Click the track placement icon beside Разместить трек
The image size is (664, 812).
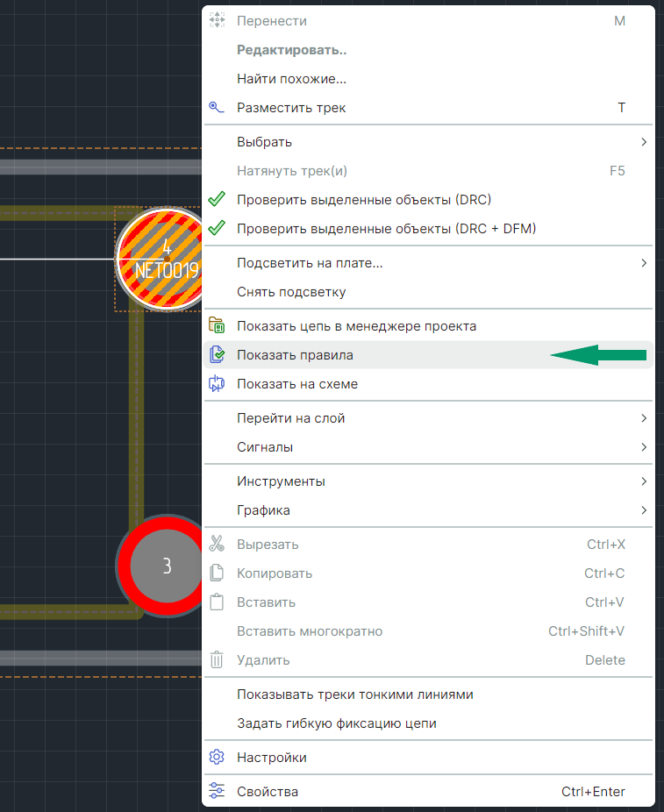[x=217, y=107]
